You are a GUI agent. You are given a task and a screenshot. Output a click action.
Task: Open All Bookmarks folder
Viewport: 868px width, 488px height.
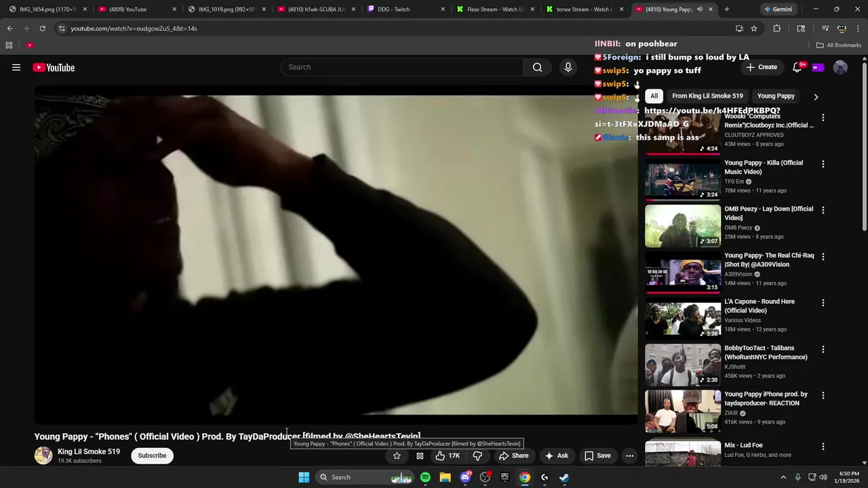pyautogui.click(x=838, y=45)
